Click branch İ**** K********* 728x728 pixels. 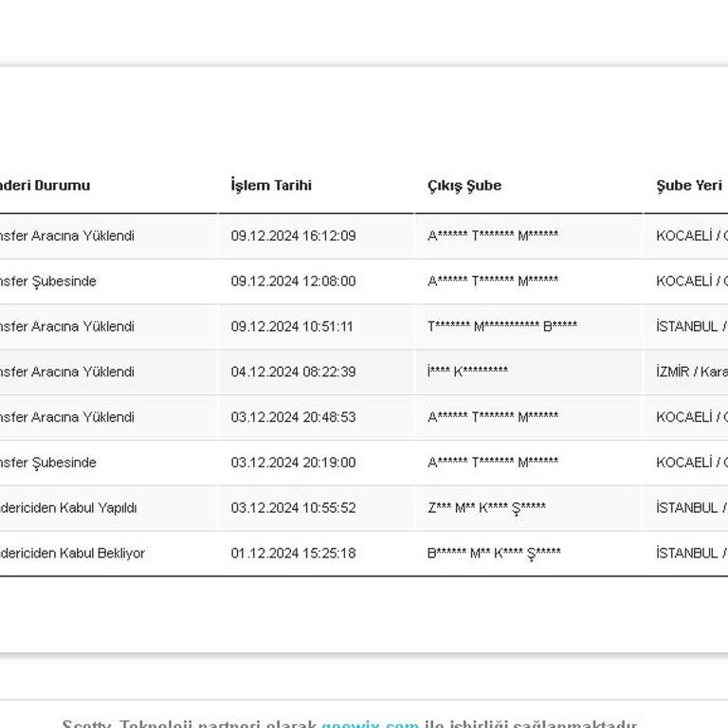(467, 372)
